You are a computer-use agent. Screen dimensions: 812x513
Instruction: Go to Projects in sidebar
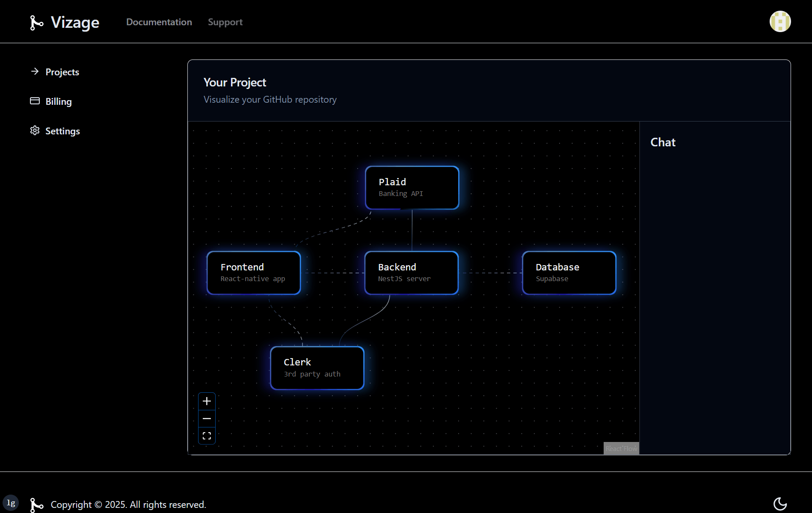tap(55, 72)
